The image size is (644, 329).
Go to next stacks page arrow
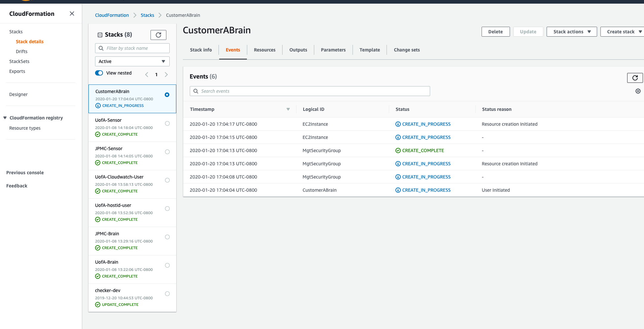(x=166, y=75)
